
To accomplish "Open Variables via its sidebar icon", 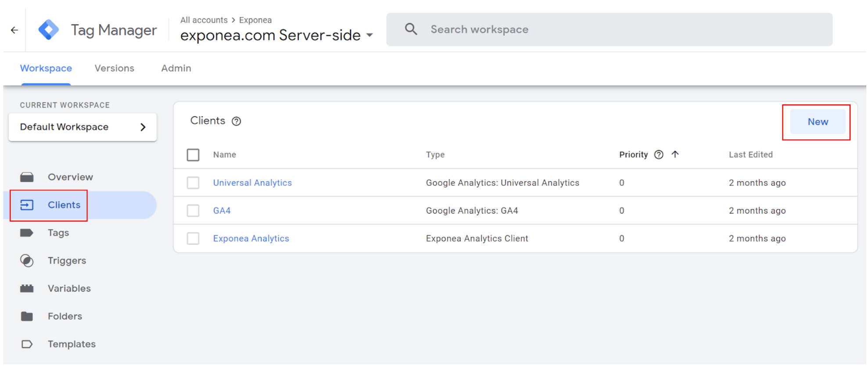I will pos(27,288).
